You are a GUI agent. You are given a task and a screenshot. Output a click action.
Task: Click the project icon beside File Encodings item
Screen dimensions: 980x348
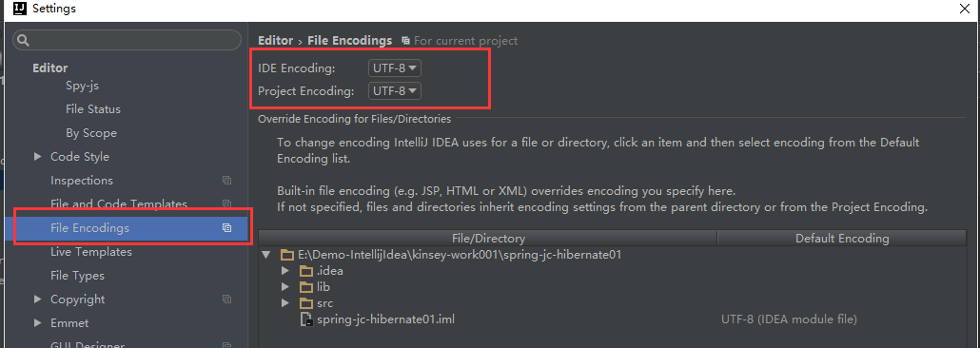point(226,228)
